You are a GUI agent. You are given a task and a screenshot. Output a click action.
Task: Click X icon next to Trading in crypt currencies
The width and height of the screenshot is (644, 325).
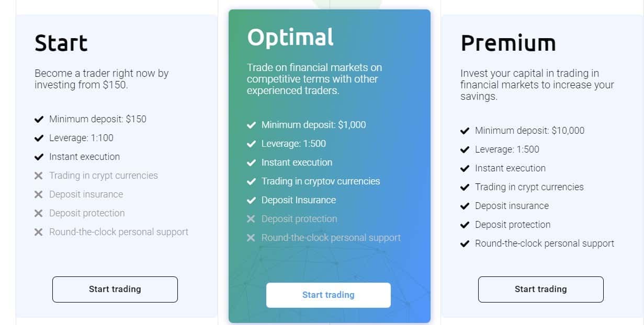pyautogui.click(x=38, y=176)
